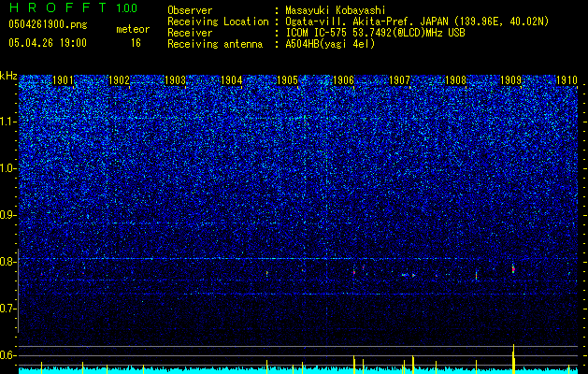Screen dimensions: 588x374
Task: Click the 1908 time axis label
Action: coord(455,80)
